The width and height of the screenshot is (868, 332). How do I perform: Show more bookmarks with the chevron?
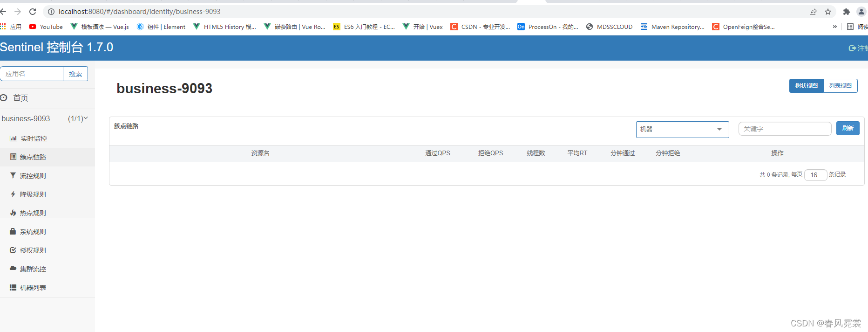pos(835,27)
